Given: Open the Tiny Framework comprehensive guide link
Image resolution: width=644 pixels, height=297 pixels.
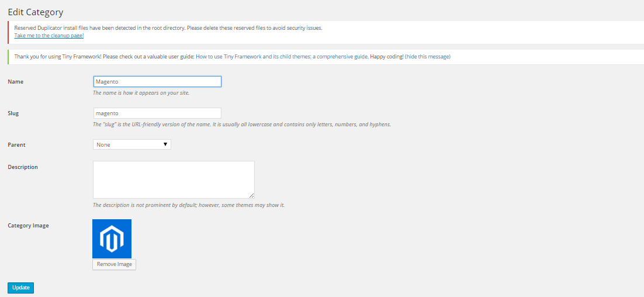Looking at the screenshot, I should (282, 57).
